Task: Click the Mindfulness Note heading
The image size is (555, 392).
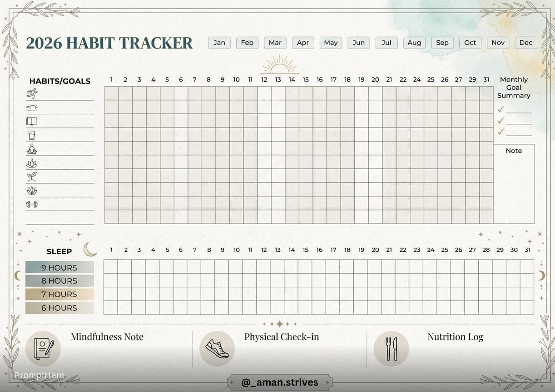Action: tap(107, 337)
